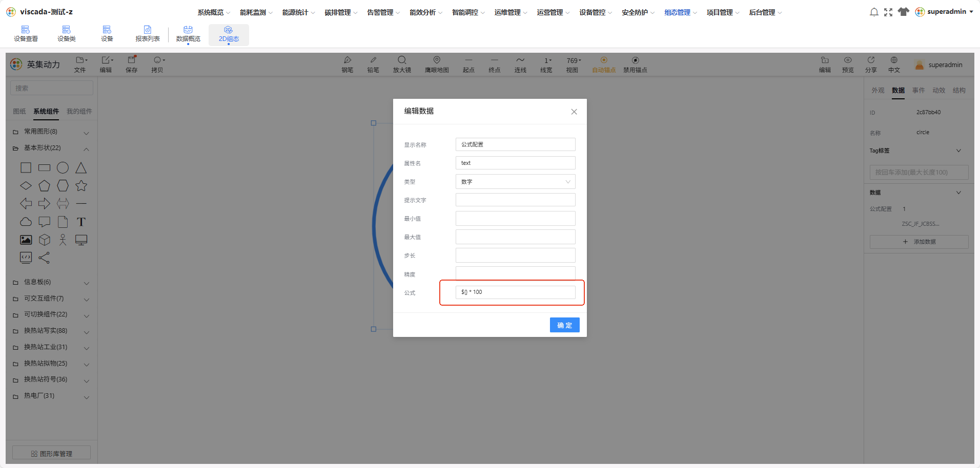
Task: Open the 线宽 line width dropdown
Action: pyautogui.click(x=547, y=65)
